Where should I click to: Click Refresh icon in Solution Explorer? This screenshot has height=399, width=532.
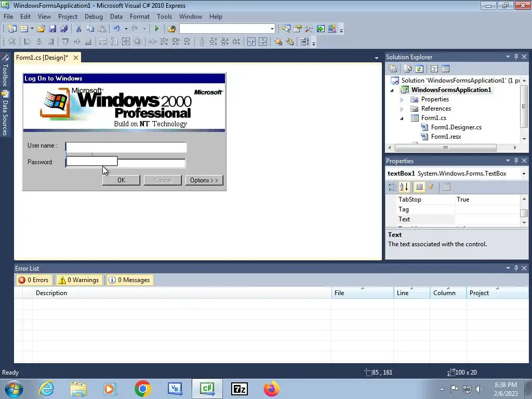(419, 69)
